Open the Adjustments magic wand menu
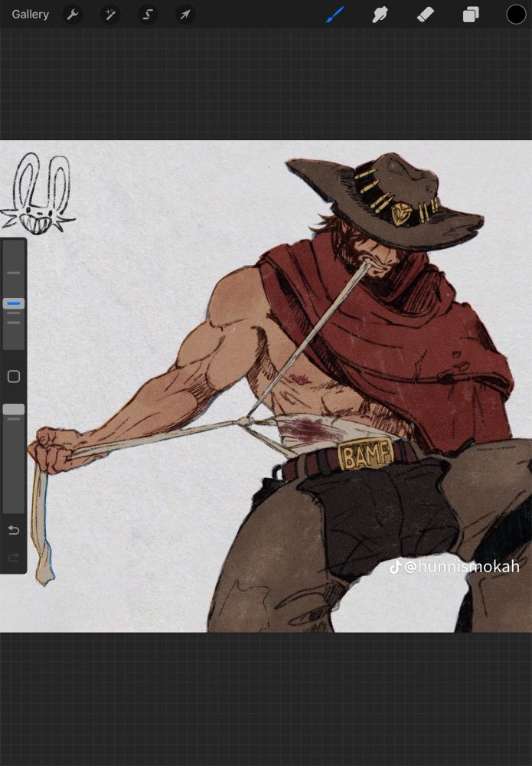 pos(110,15)
